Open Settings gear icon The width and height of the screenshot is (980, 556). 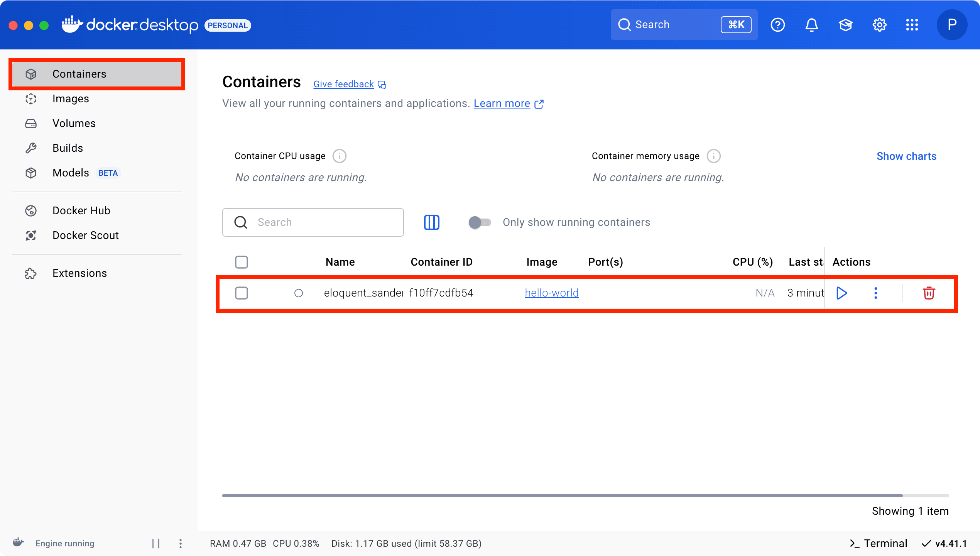point(879,25)
